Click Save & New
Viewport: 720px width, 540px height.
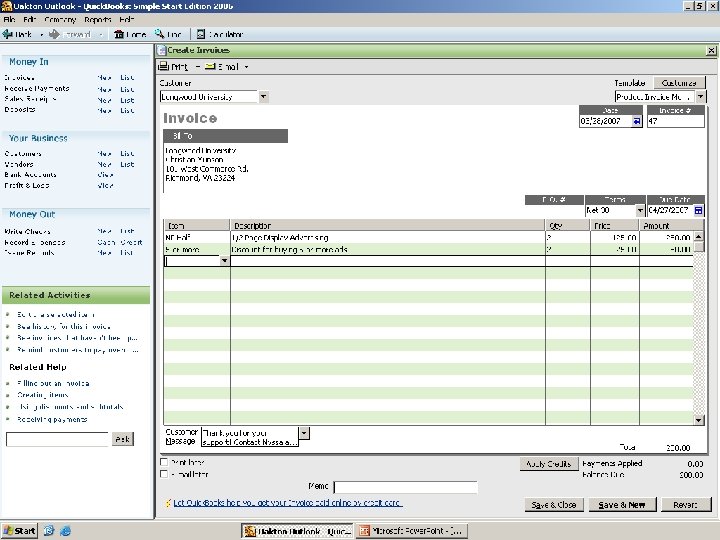click(622, 505)
